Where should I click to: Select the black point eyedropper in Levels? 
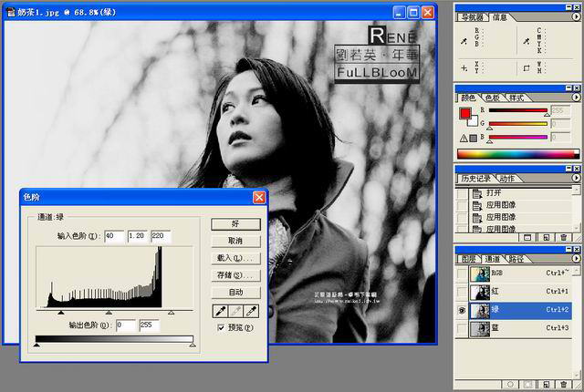pyautogui.click(x=219, y=311)
